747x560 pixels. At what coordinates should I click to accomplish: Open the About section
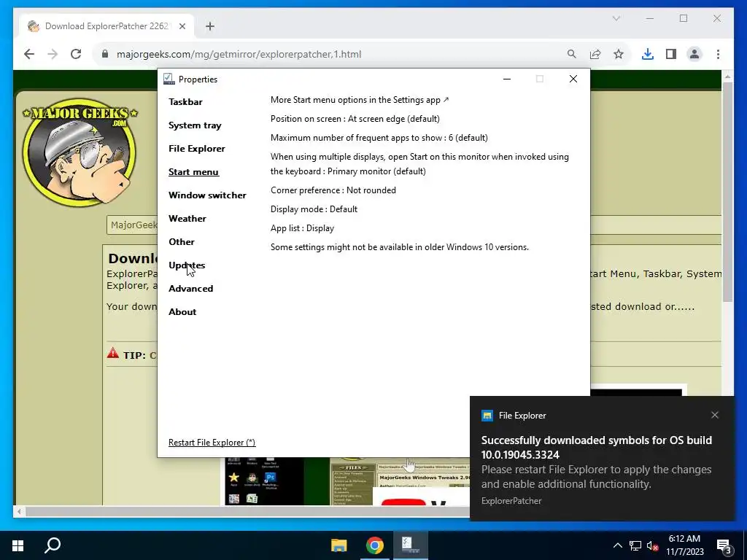182,312
